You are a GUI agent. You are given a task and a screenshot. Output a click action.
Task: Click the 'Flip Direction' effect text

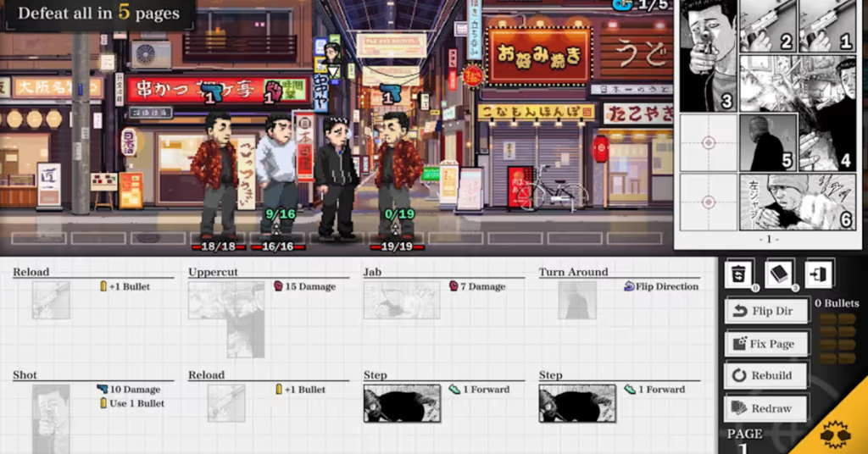667,286
